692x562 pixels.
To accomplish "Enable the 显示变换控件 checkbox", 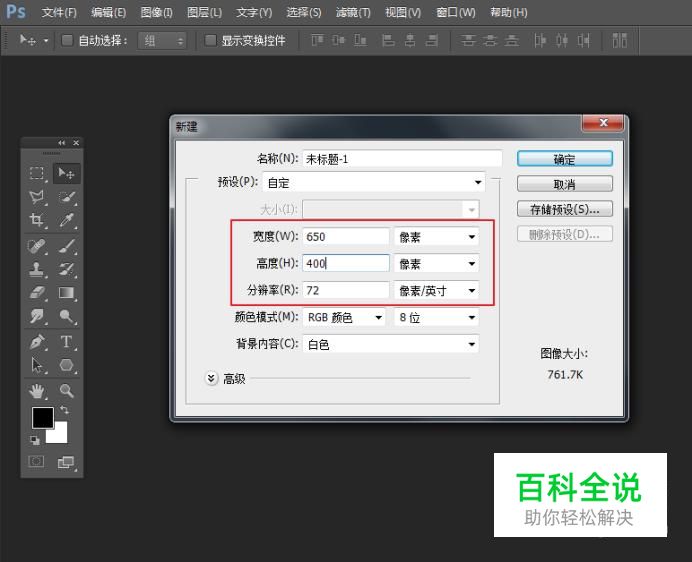I will coord(211,41).
